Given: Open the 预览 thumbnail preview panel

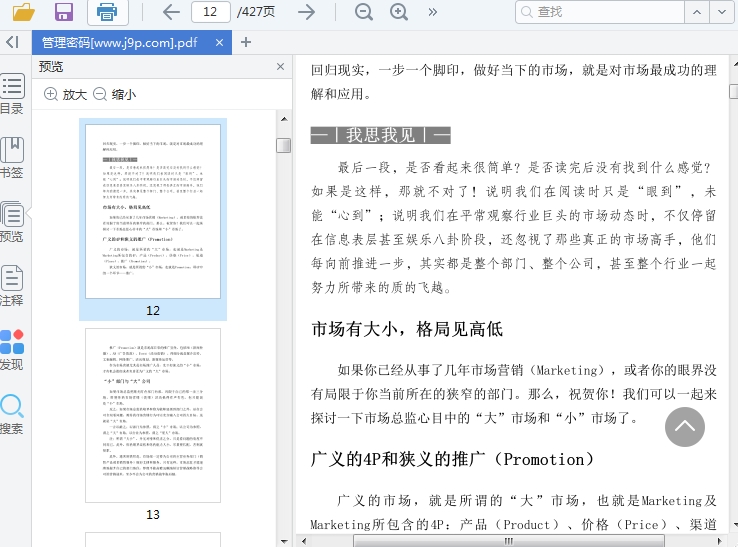Looking at the screenshot, I should point(12,222).
